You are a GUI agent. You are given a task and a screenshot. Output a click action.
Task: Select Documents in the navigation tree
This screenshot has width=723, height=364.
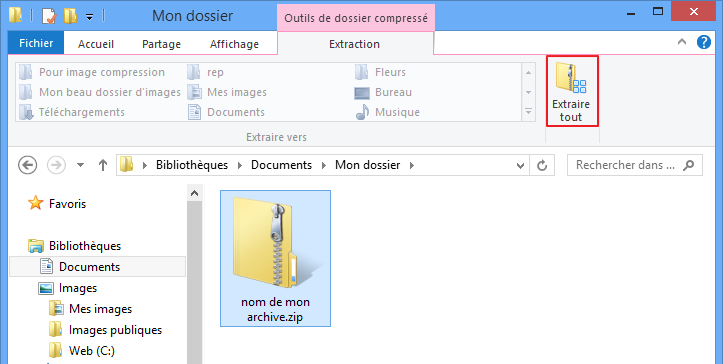(x=98, y=267)
